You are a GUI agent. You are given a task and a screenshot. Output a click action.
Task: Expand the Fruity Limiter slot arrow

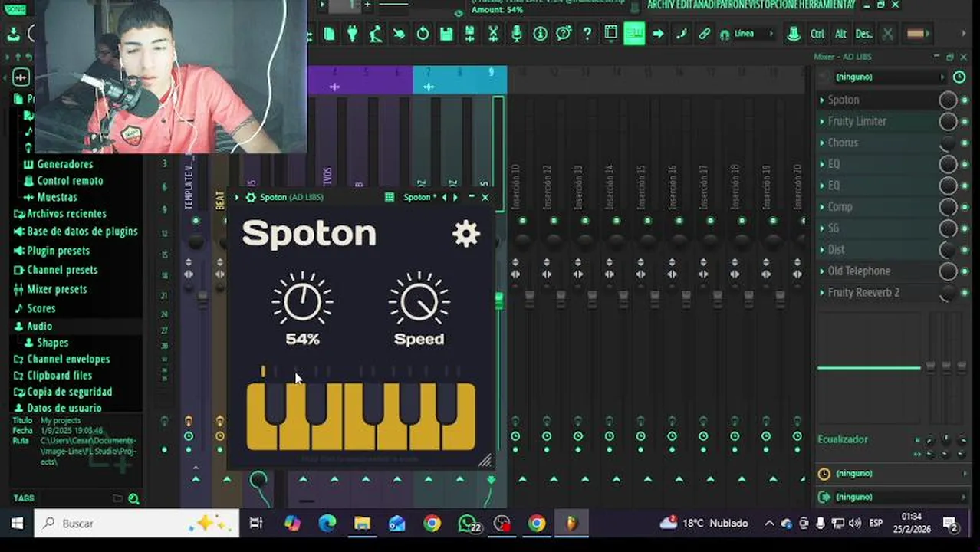tap(821, 122)
